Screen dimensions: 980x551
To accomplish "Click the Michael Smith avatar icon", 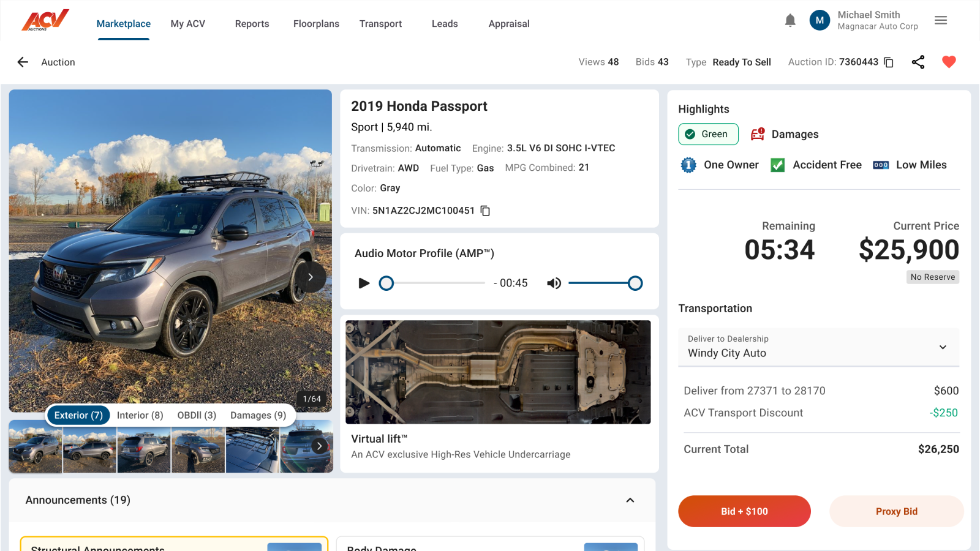I will point(820,20).
